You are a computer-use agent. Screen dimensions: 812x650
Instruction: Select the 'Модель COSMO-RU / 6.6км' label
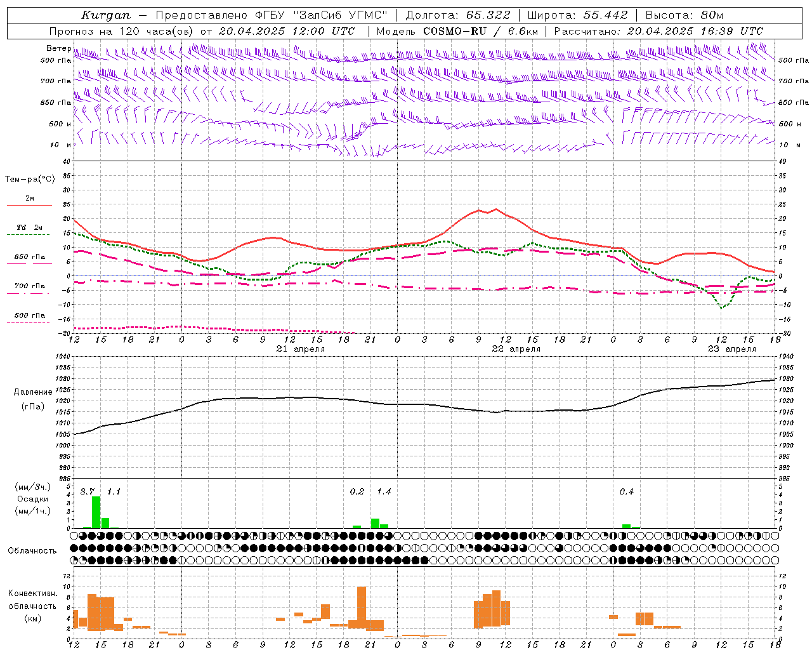tap(457, 31)
